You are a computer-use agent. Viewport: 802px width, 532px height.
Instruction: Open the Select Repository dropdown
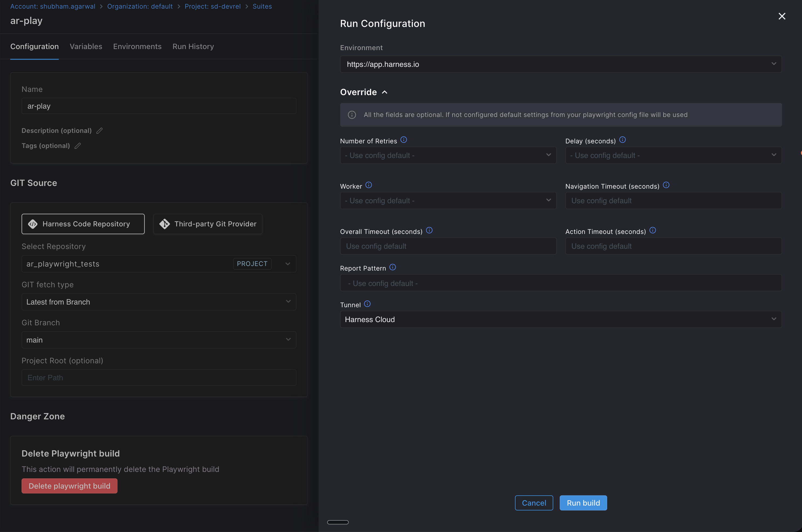point(159,264)
